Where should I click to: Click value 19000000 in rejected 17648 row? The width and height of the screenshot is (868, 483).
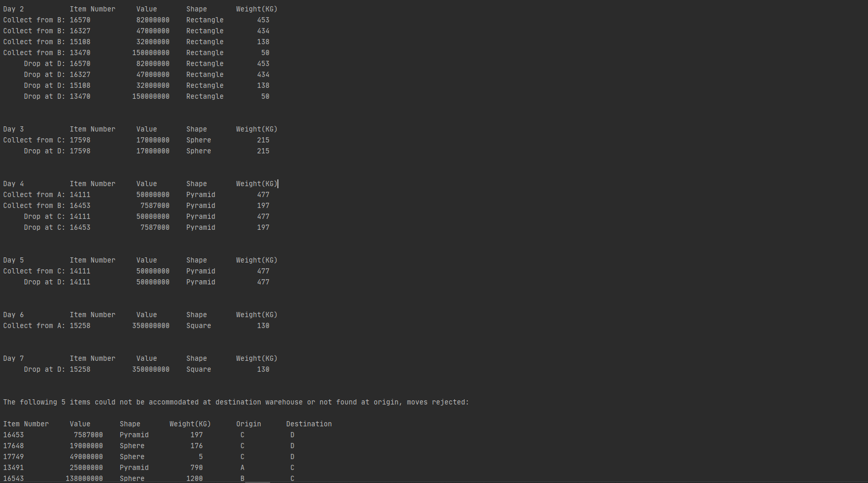(86, 446)
